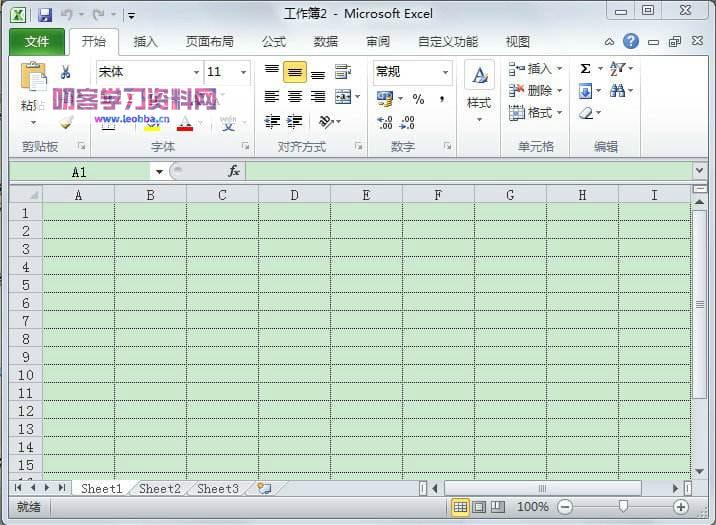Minimize the ribbon with caret icon
This screenshot has width=716, height=525.
click(609, 42)
